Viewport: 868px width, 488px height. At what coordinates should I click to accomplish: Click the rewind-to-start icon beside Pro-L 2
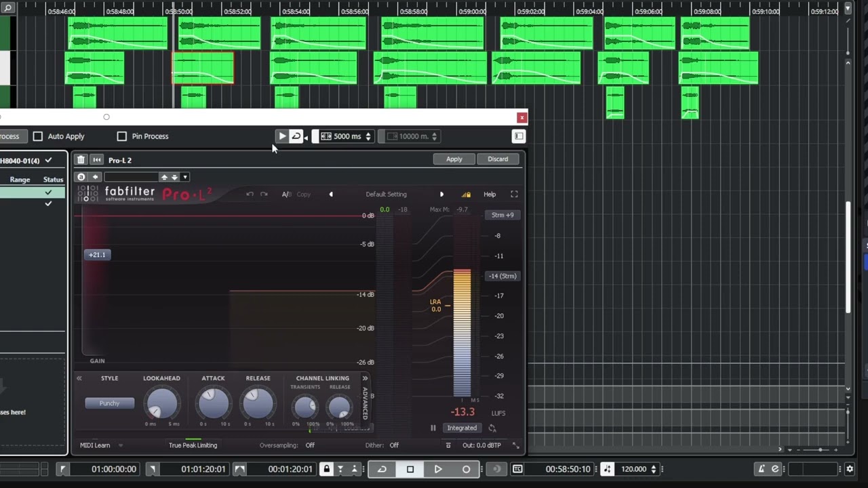[97, 160]
